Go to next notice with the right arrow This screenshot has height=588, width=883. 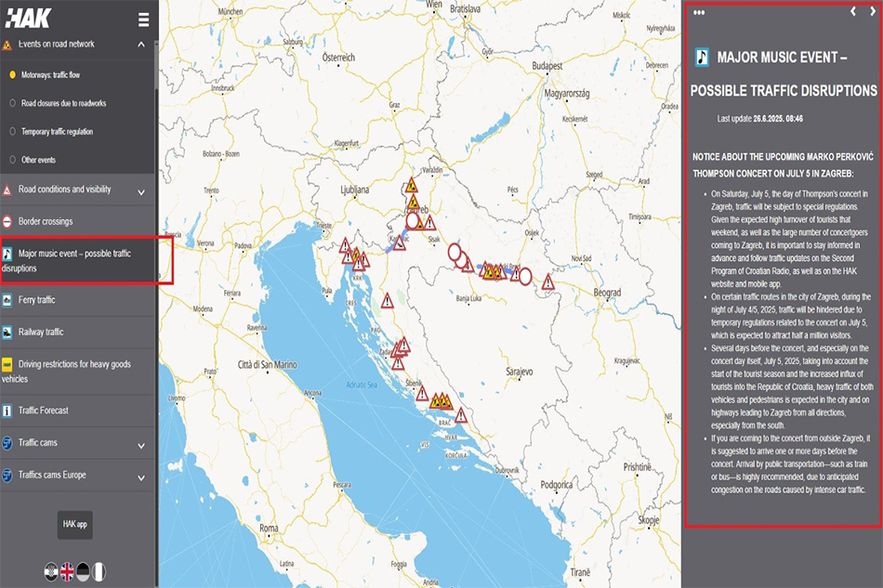872,11
